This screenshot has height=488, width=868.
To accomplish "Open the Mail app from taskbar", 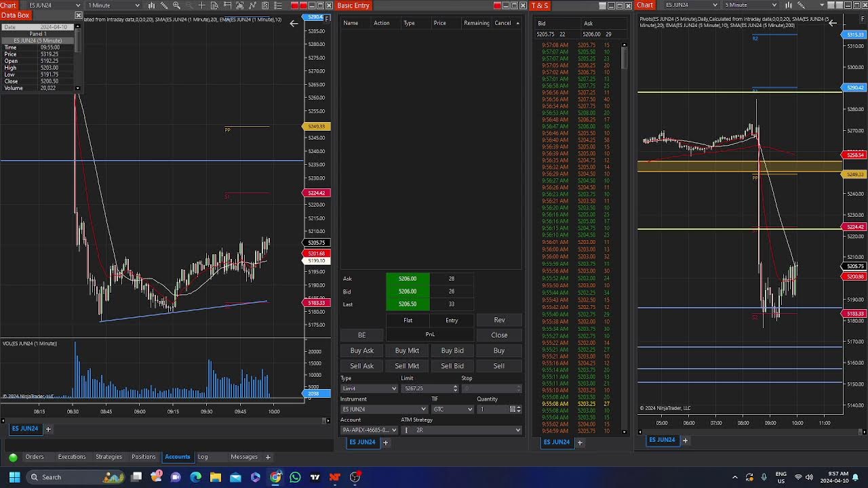I will tap(235, 477).
